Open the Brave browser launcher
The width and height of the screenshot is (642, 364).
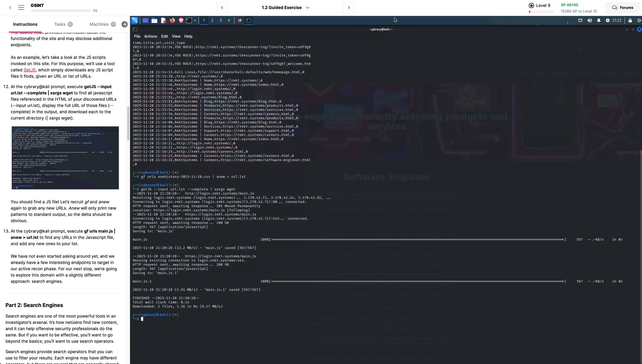click(181, 20)
